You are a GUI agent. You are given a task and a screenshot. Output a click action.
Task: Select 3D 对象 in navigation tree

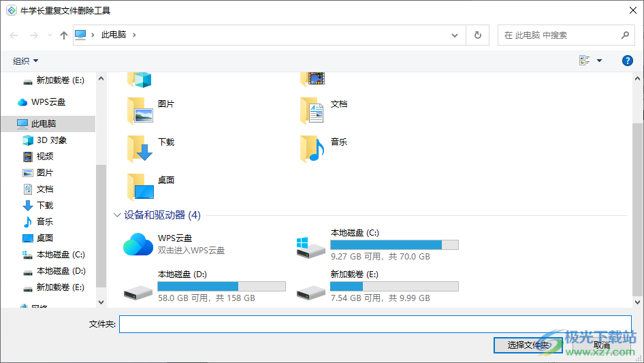(x=51, y=140)
